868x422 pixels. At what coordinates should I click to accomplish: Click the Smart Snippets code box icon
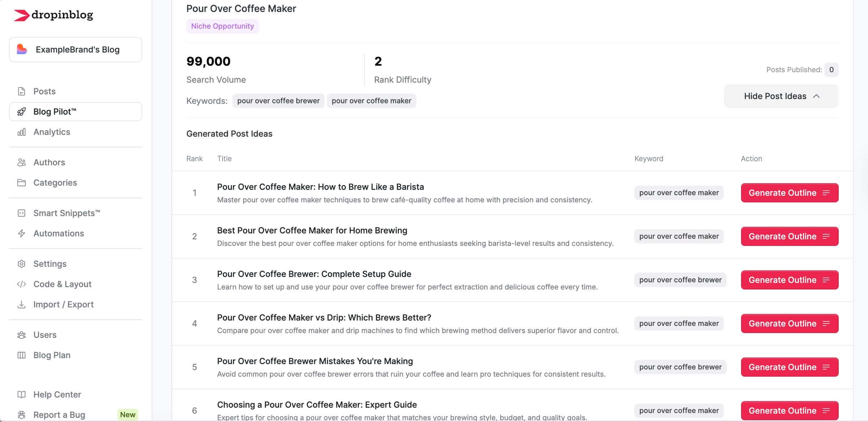click(x=21, y=213)
